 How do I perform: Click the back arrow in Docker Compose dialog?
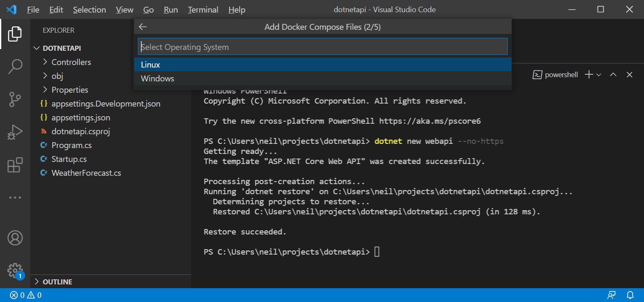143,27
